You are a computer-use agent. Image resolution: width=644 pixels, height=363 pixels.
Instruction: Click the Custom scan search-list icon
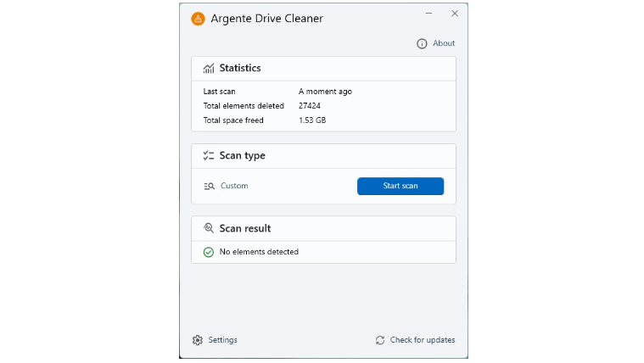(209, 186)
